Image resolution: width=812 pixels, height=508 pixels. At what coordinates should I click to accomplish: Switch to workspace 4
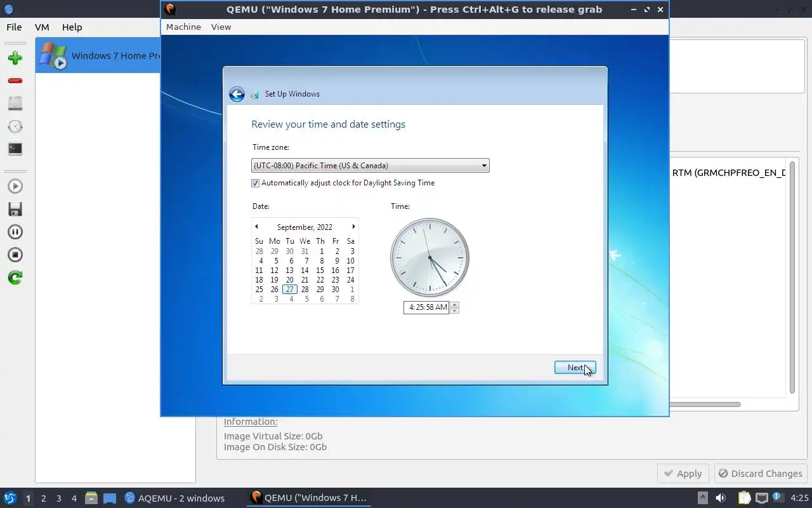pos(74,498)
